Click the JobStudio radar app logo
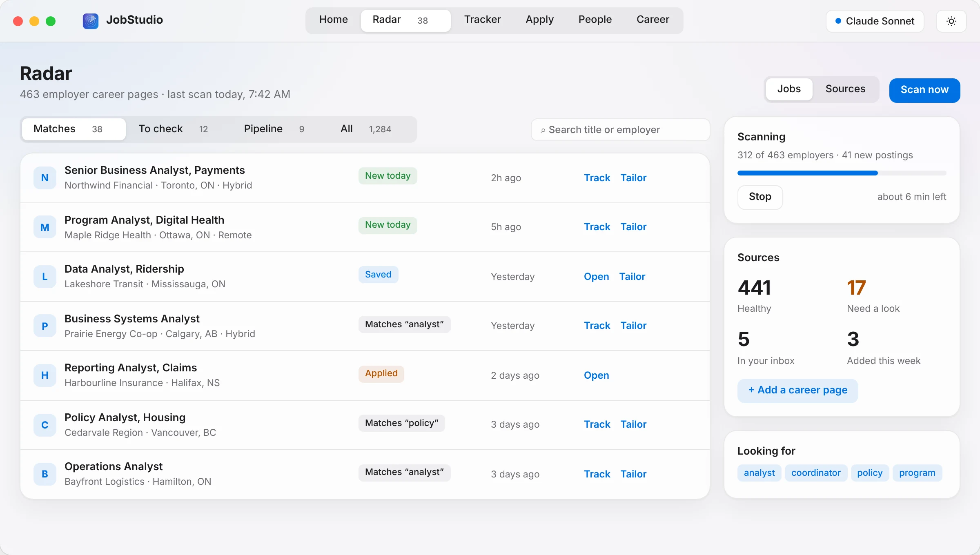This screenshot has width=980, height=555. point(91,21)
